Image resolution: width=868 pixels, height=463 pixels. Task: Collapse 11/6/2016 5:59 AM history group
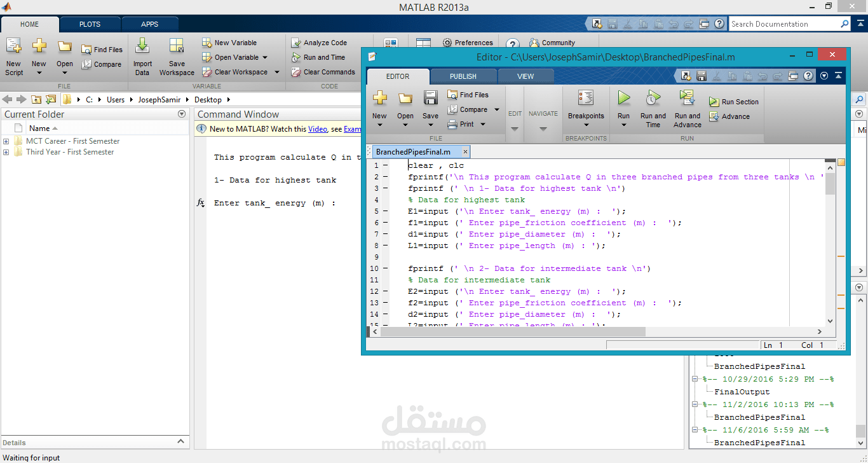click(695, 430)
